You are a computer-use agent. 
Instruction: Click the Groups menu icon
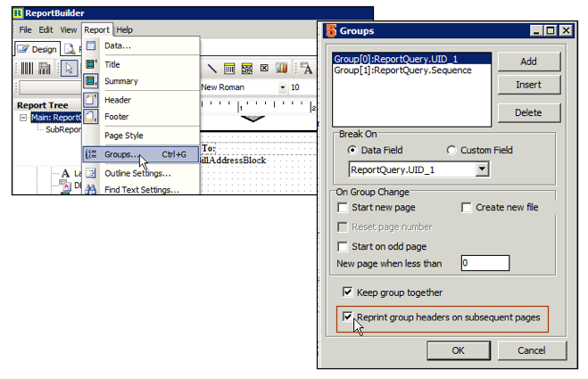coord(91,154)
